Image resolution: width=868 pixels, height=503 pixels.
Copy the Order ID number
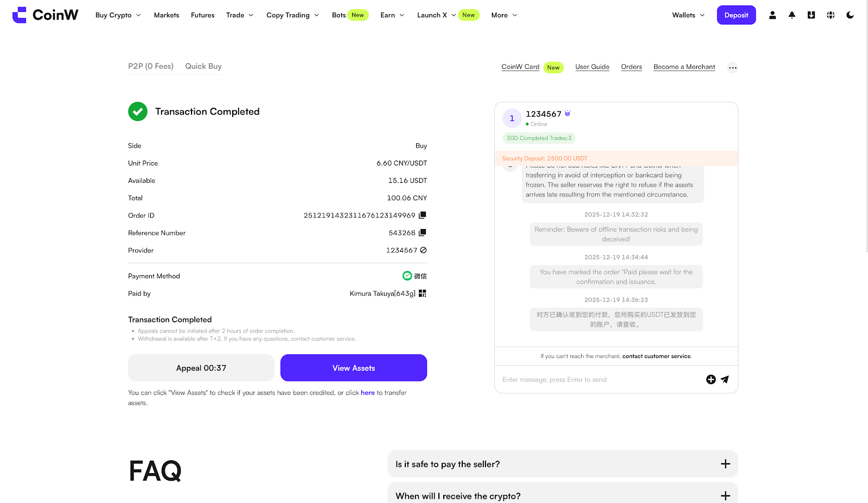click(422, 215)
